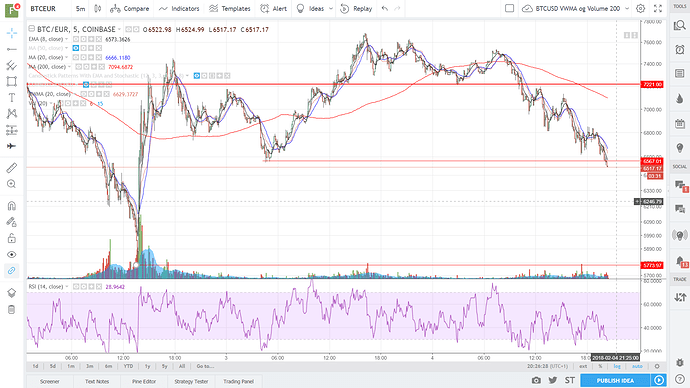
Task: Toggle auto scale option
Action: point(637,366)
